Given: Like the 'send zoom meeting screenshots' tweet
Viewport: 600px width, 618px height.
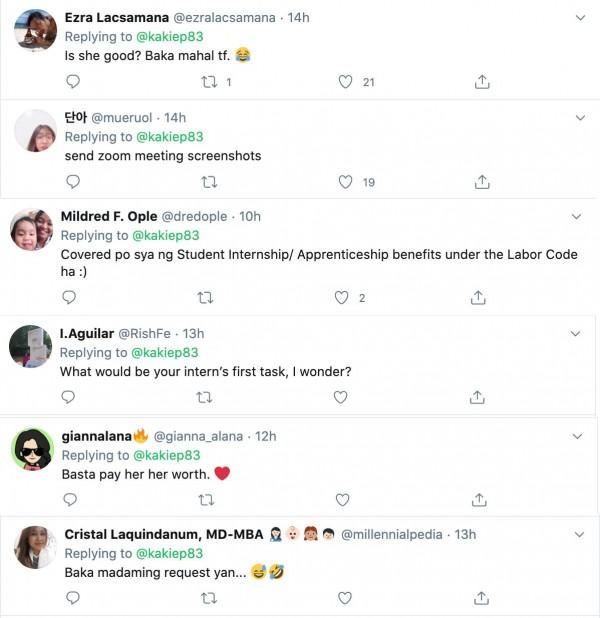Looking at the screenshot, I should [346, 181].
